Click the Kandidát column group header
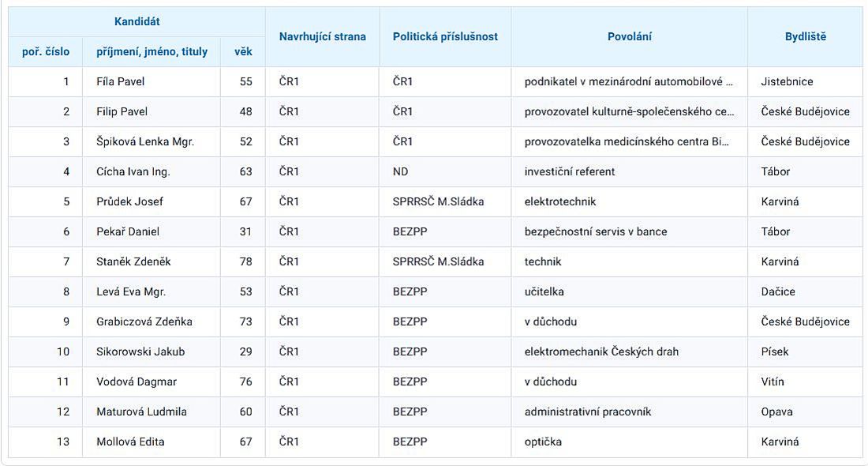Screen dimensions: 868x466 click(x=137, y=21)
